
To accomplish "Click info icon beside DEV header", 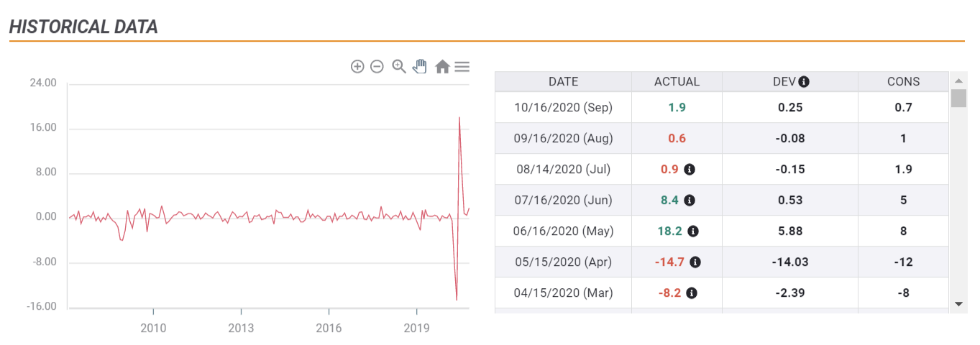I will 804,82.
